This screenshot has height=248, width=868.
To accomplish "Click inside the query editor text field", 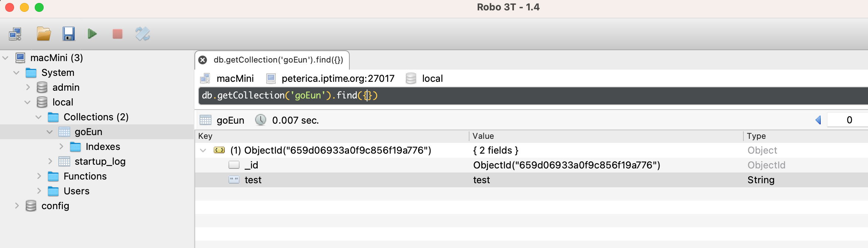I will 533,96.
